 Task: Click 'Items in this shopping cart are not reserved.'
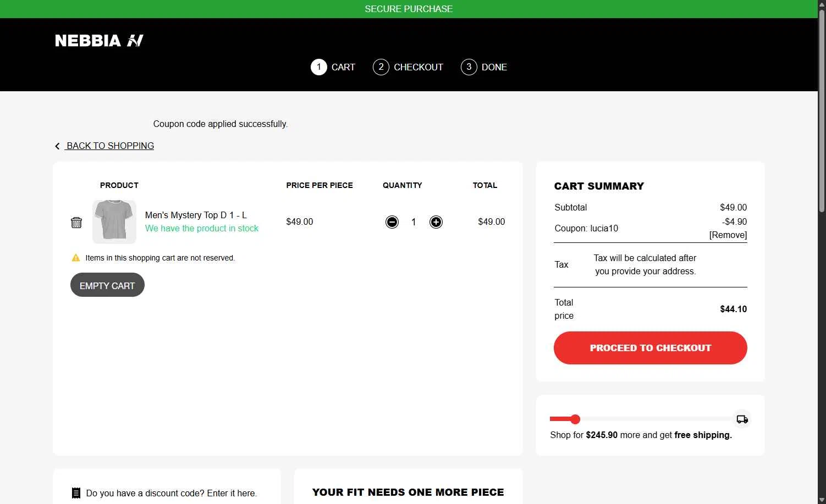tap(160, 258)
